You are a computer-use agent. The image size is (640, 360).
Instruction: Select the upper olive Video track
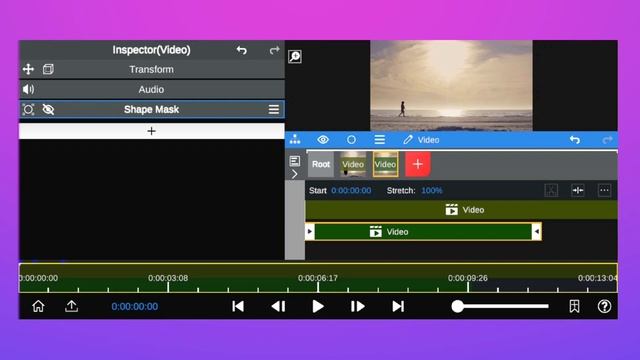tap(461, 210)
